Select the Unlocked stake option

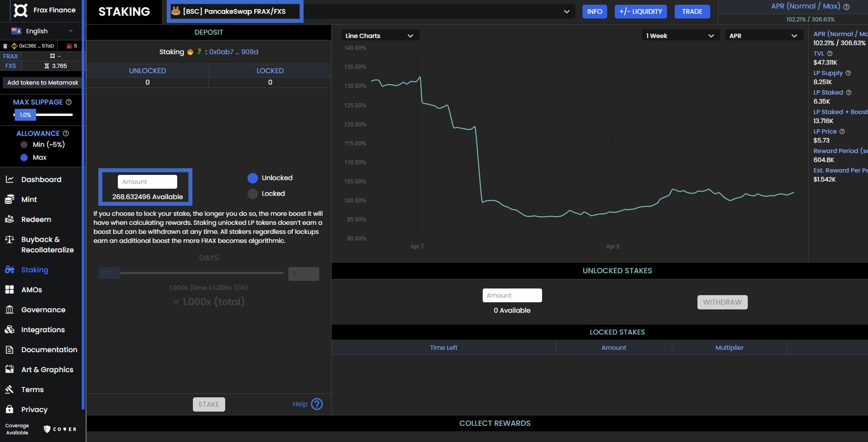[x=253, y=178]
